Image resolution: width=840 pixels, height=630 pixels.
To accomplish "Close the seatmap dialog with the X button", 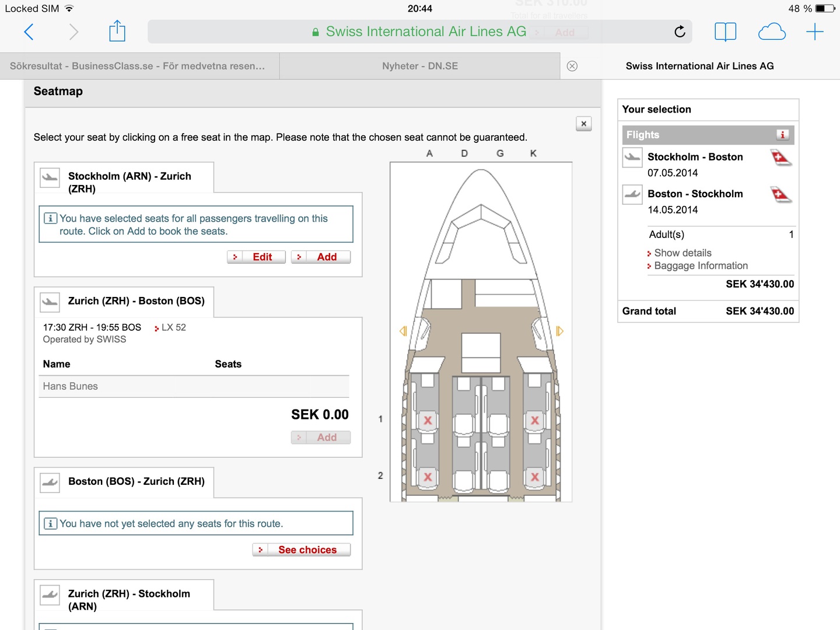I will coord(583,124).
